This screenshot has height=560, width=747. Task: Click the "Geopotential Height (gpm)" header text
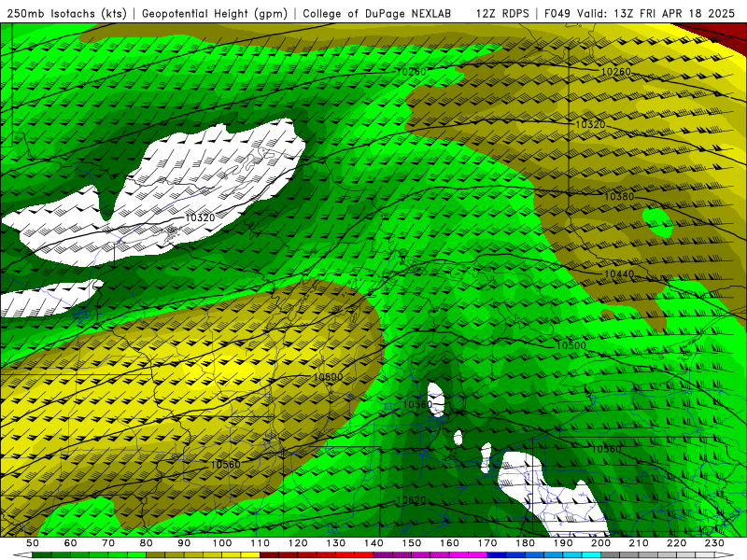[x=215, y=14]
